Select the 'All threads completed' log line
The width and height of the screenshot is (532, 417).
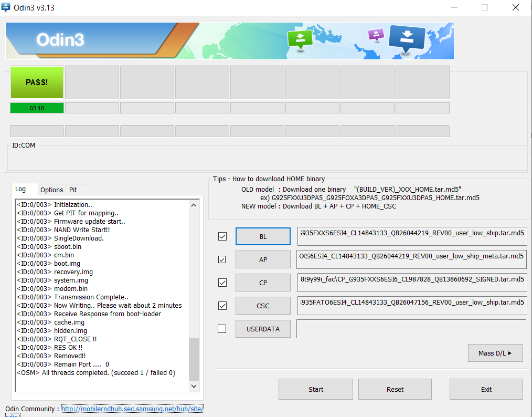(x=96, y=373)
